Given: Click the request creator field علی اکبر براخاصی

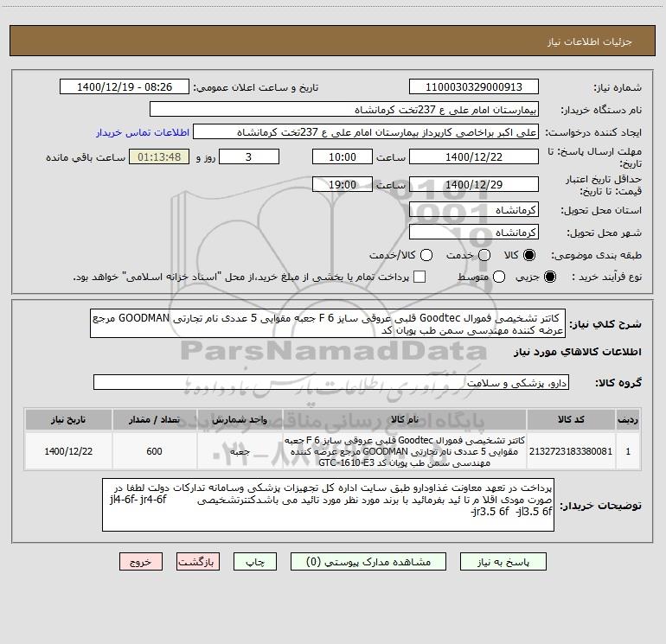Looking at the screenshot, I should pyautogui.click(x=366, y=132).
